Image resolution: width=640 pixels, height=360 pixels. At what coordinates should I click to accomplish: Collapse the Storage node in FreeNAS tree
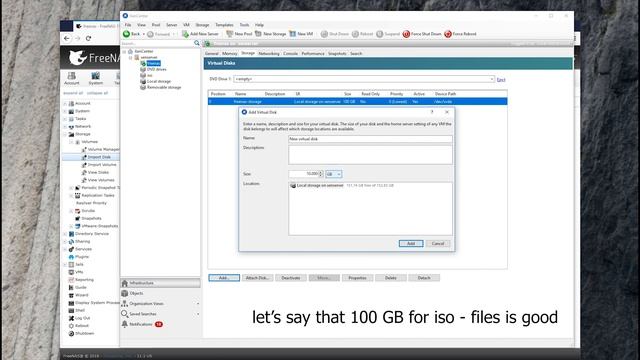[x=65, y=134]
